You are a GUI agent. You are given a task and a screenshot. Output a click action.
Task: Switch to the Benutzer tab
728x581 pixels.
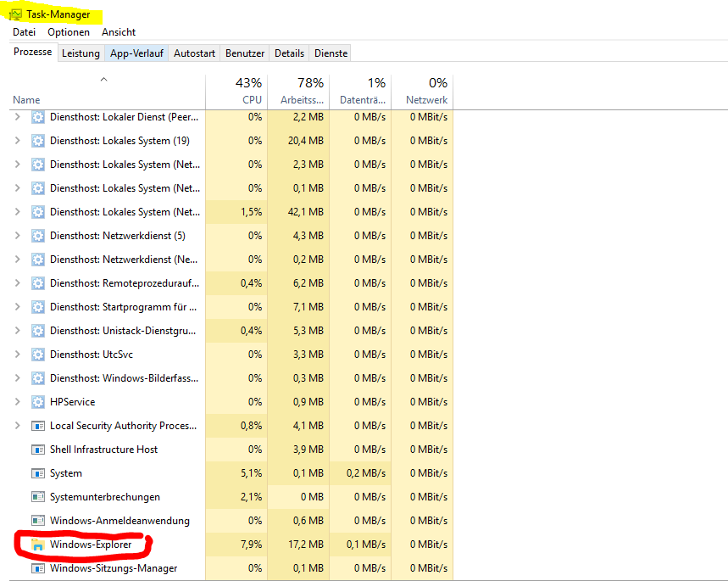pos(245,53)
